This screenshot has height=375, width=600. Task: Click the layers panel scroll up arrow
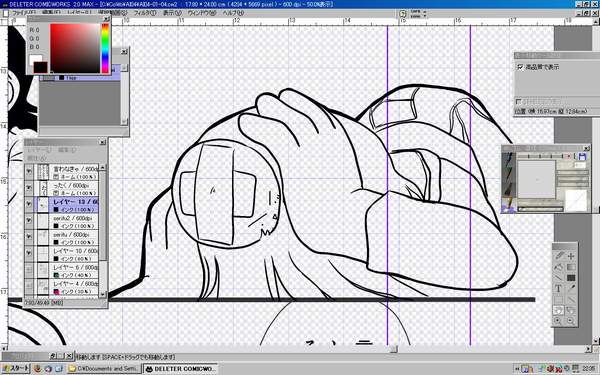pos(103,167)
